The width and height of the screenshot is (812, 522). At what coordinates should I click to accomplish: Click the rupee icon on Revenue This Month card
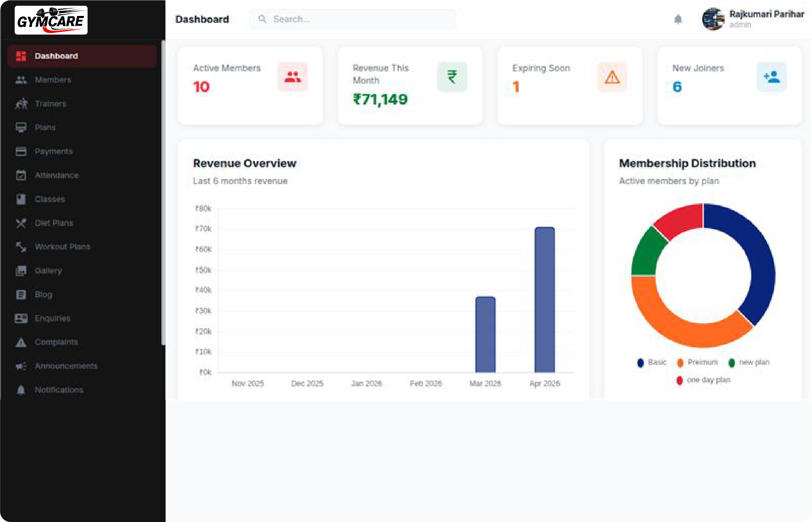coord(452,76)
